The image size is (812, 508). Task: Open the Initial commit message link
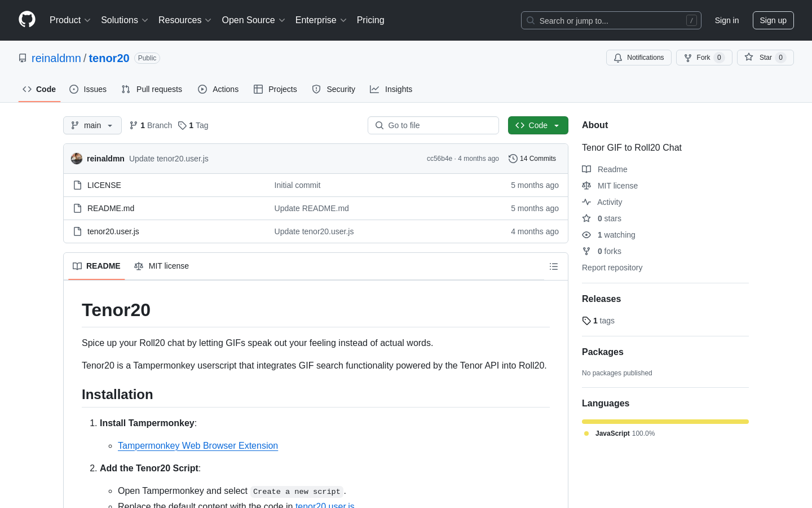point(297,185)
